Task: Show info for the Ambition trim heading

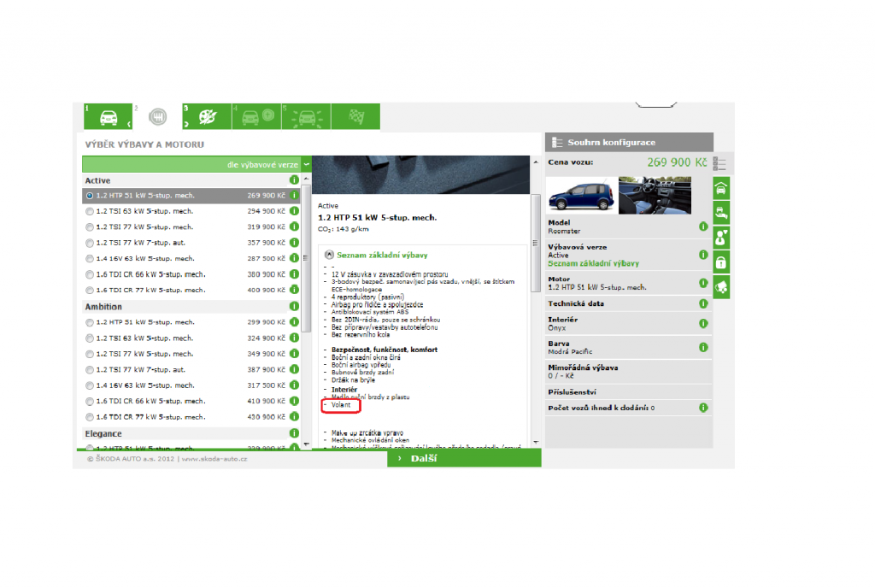Action: (294, 306)
